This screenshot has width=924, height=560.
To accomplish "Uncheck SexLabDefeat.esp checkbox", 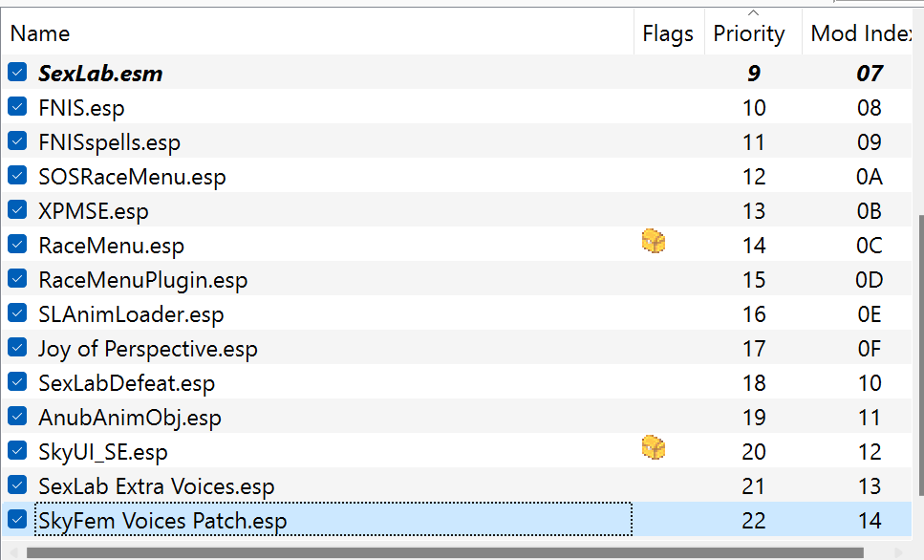I will (x=18, y=381).
